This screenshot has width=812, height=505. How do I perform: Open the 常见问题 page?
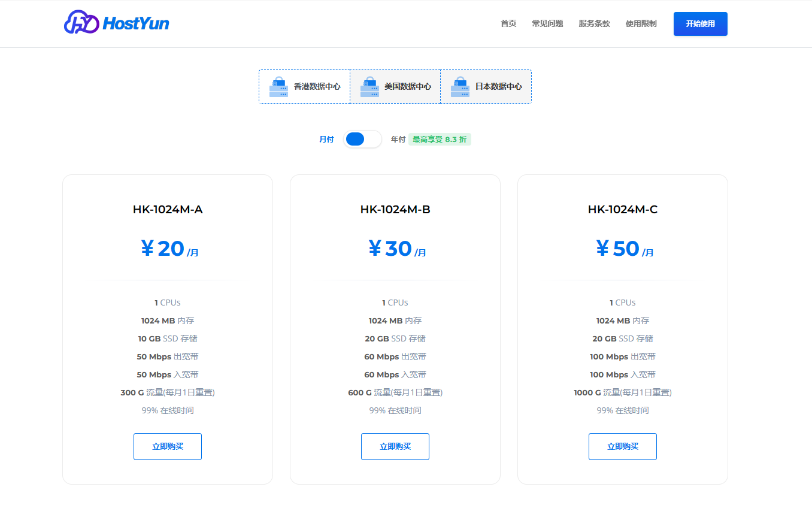click(x=547, y=24)
